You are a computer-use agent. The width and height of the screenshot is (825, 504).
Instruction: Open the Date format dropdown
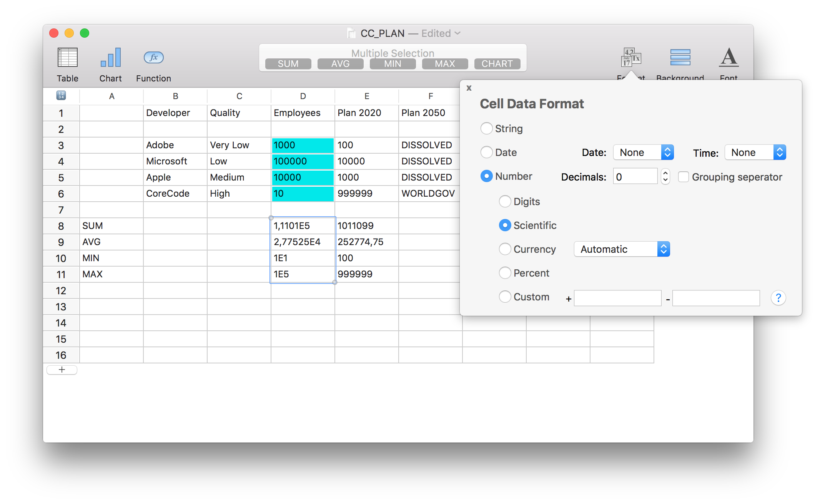(x=643, y=152)
